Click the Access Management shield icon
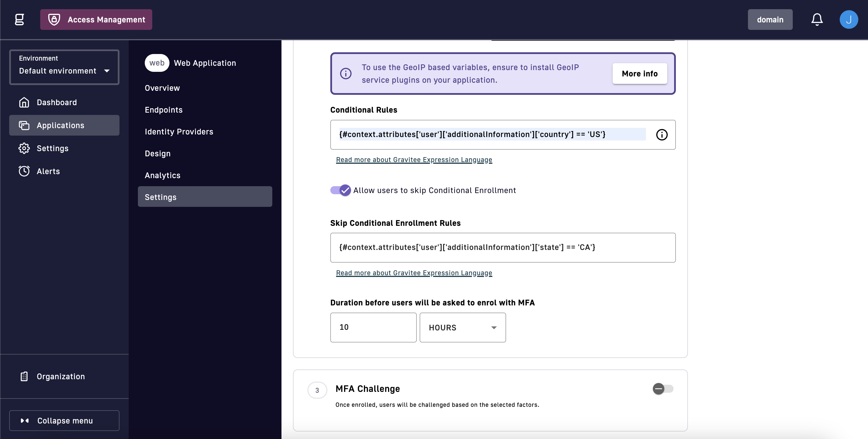Image resolution: width=868 pixels, height=439 pixels. click(x=54, y=20)
